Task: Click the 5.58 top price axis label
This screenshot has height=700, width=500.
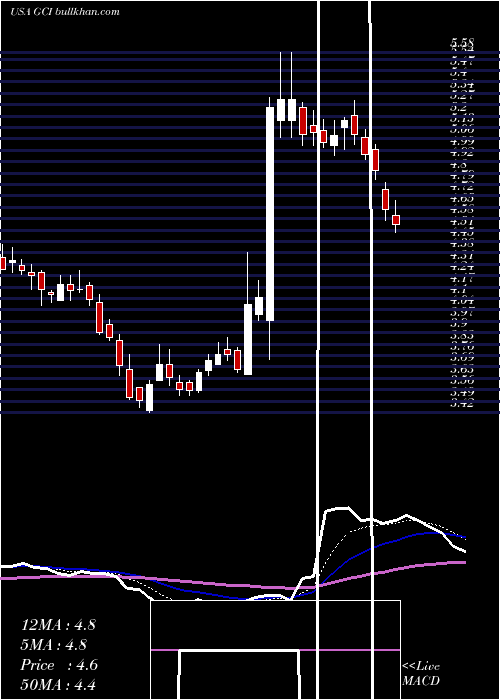Action: coord(462,43)
